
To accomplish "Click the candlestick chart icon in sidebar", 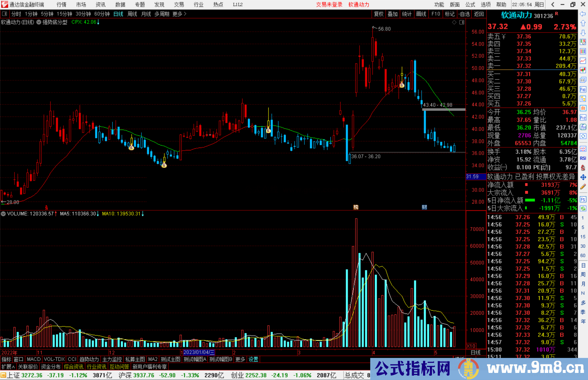I will coord(583,70).
